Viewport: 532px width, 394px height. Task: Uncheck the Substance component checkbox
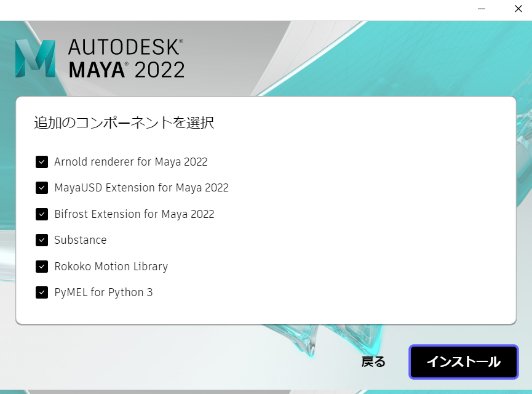click(x=42, y=240)
